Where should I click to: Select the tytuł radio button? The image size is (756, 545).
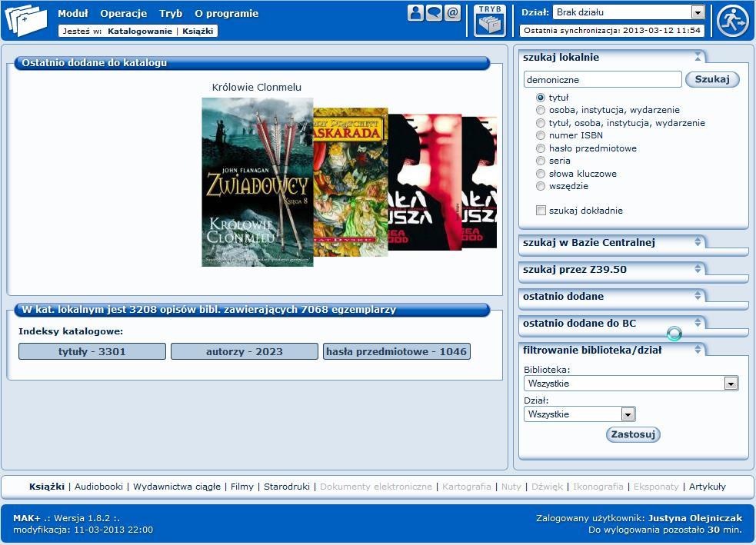[541, 98]
